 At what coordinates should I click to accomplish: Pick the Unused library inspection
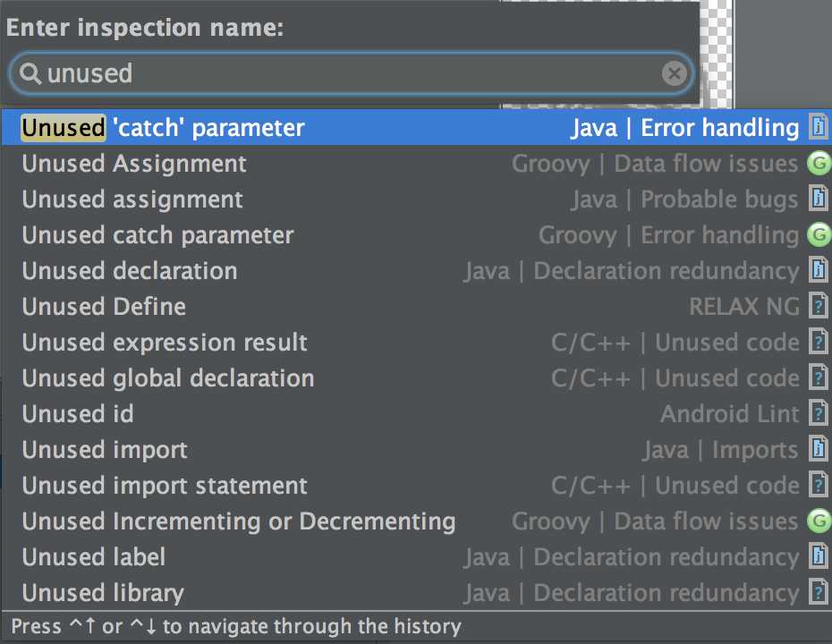(x=103, y=593)
